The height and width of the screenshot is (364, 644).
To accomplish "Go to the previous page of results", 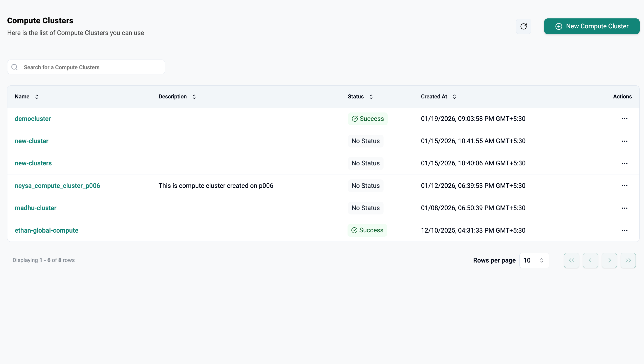I will pyautogui.click(x=590, y=260).
